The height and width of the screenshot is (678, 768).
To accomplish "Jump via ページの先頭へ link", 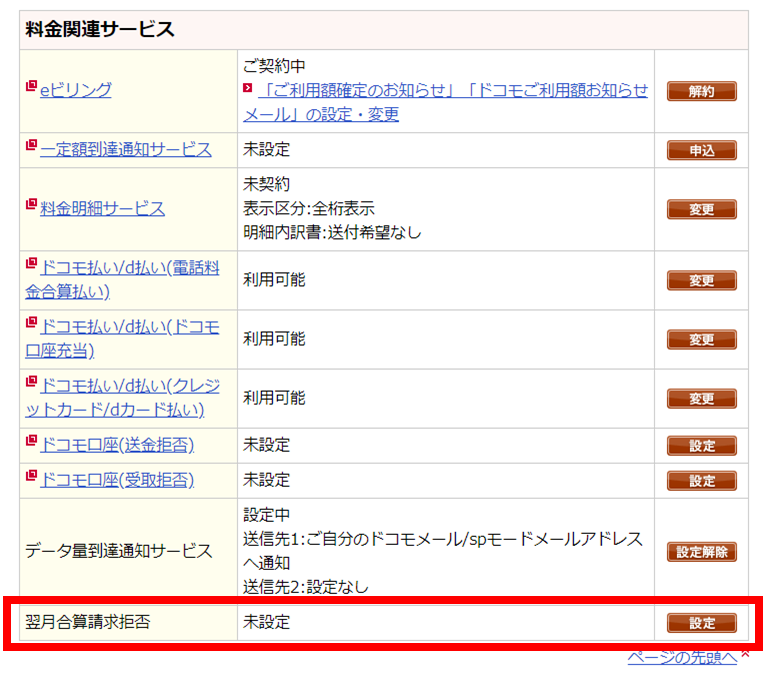I will [x=682, y=658].
